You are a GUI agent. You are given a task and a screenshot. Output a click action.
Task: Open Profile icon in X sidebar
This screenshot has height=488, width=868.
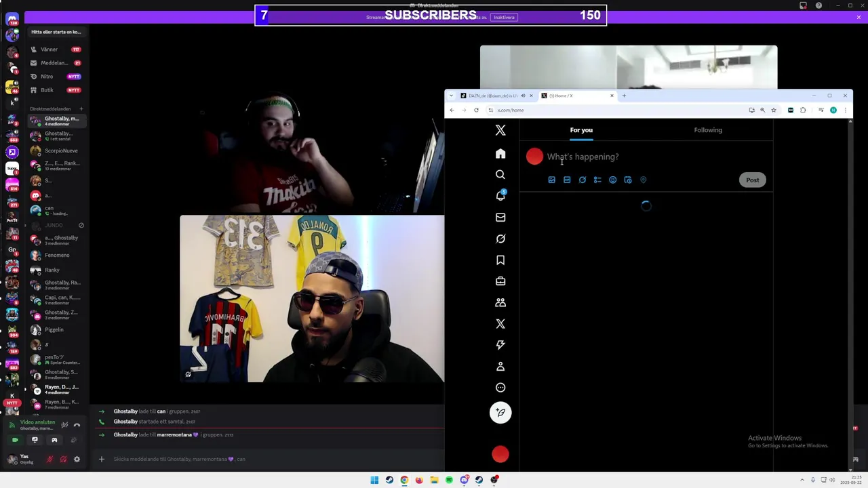pyautogui.click(x=500, y=367)
